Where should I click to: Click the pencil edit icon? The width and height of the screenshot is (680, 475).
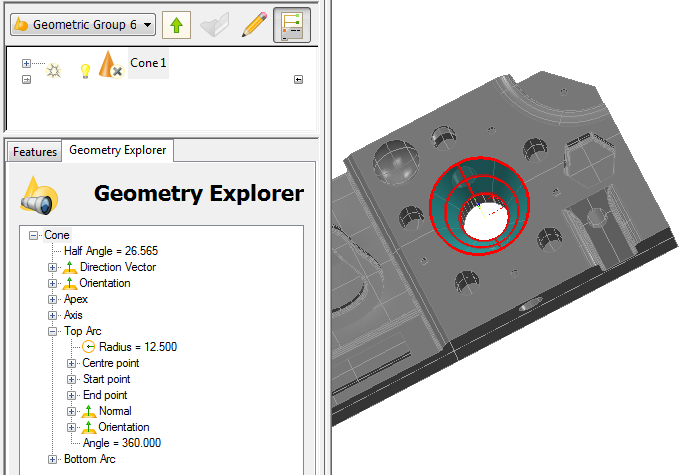[254, 25]
